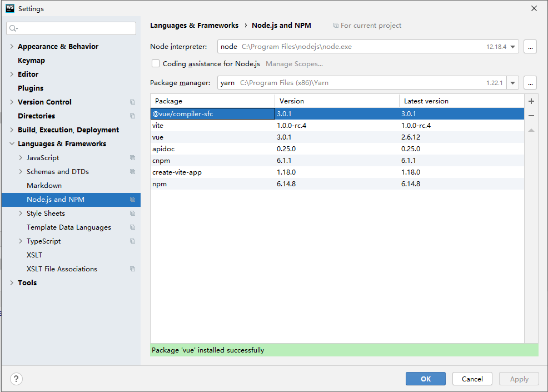Select Node.js and NPM settings page
Image resolution: width=548 pixels, height=392 pixels.
point(71,199)
